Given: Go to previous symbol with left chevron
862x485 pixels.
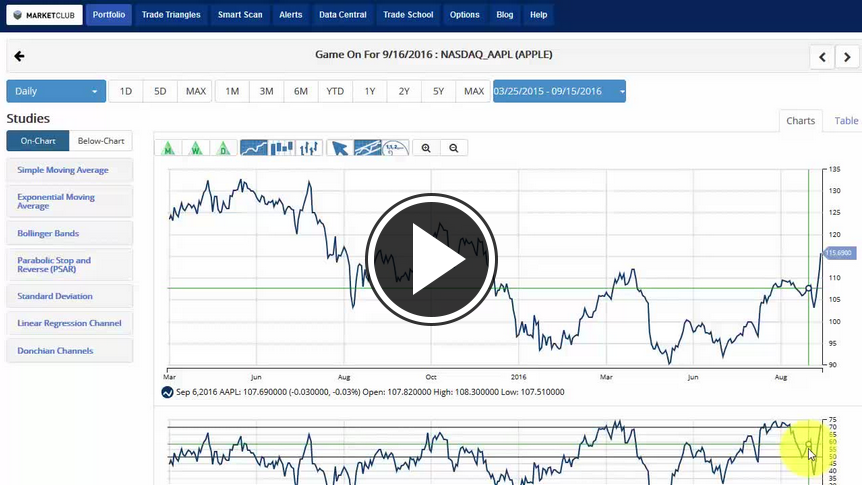Looking at the screenshot, I should (822, 57).
